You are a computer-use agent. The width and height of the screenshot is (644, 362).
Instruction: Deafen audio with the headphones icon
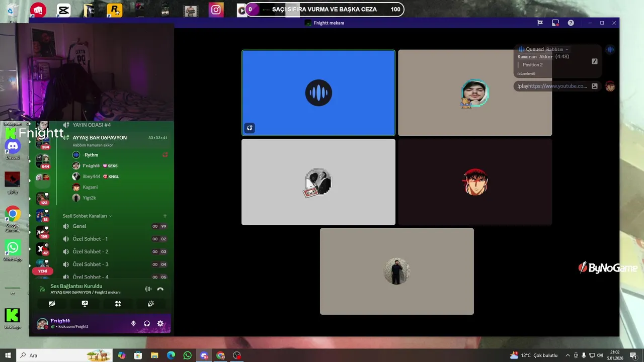click(147, 324)
